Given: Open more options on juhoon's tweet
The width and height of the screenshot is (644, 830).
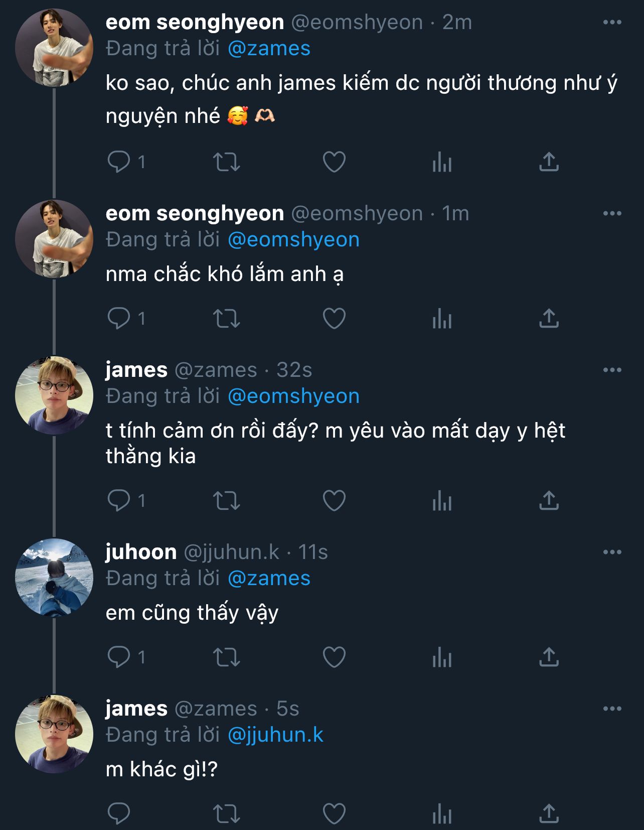Looking at the screenshot, I should click(x=612, y=552).
